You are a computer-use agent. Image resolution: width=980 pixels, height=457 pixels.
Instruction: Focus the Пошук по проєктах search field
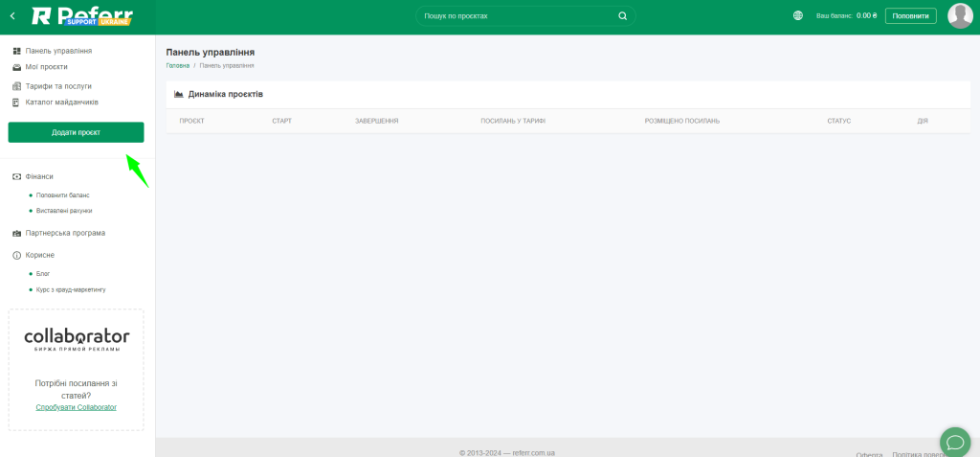pos(517,16)
